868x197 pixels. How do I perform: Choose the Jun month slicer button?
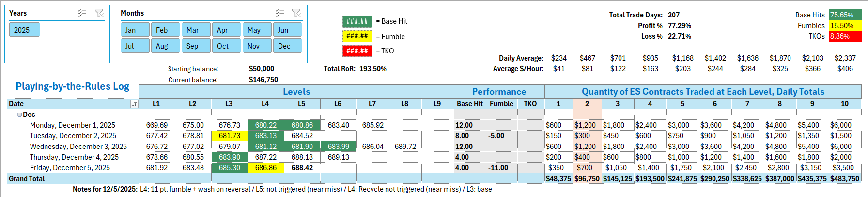pos(287,30)
